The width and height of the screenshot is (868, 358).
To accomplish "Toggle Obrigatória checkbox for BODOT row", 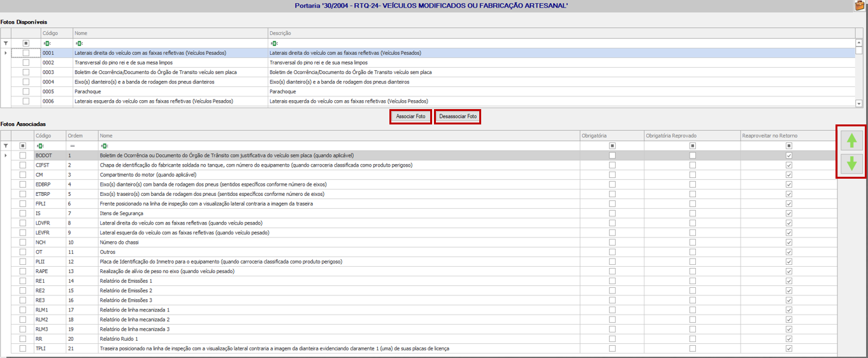I will 612,155.
